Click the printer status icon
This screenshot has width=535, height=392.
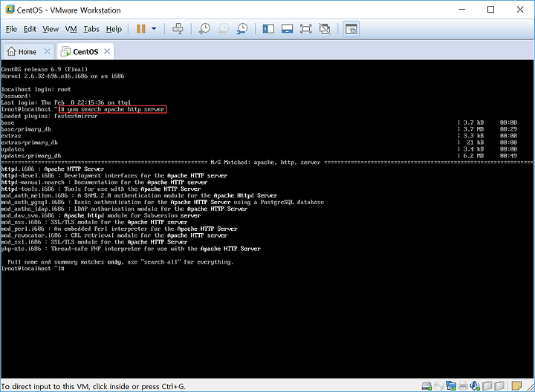pyautogui.click(x=463, y=386)
